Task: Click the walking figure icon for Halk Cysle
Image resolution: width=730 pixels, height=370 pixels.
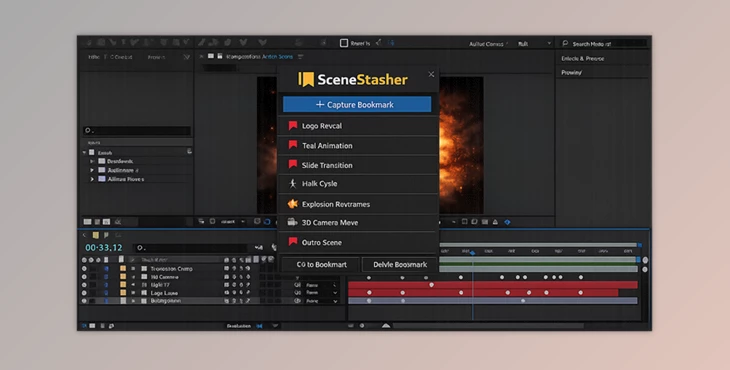Action: tap(292, 183)
